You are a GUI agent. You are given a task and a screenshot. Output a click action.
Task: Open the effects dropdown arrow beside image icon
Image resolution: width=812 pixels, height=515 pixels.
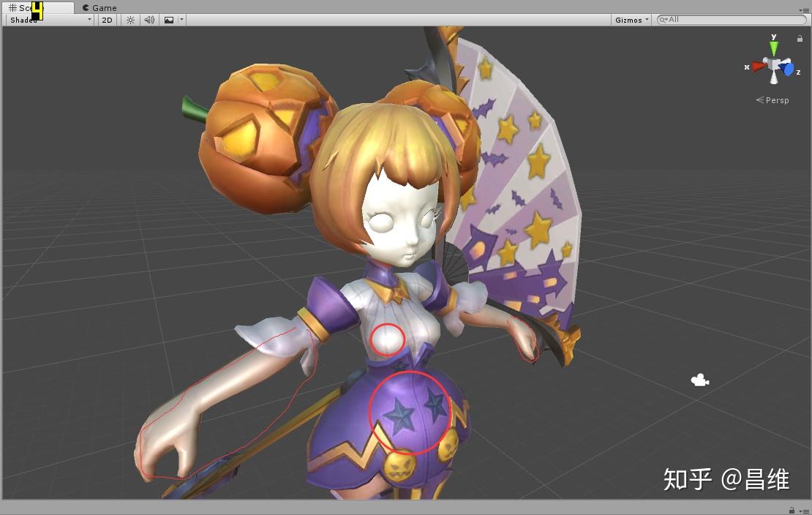point(181,20)
